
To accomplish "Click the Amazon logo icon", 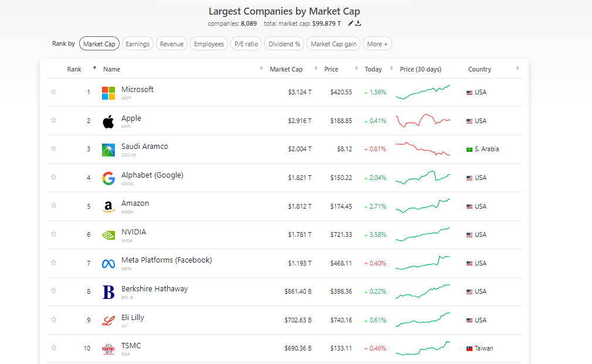I will pyautogui.click(x=108, y=206).
